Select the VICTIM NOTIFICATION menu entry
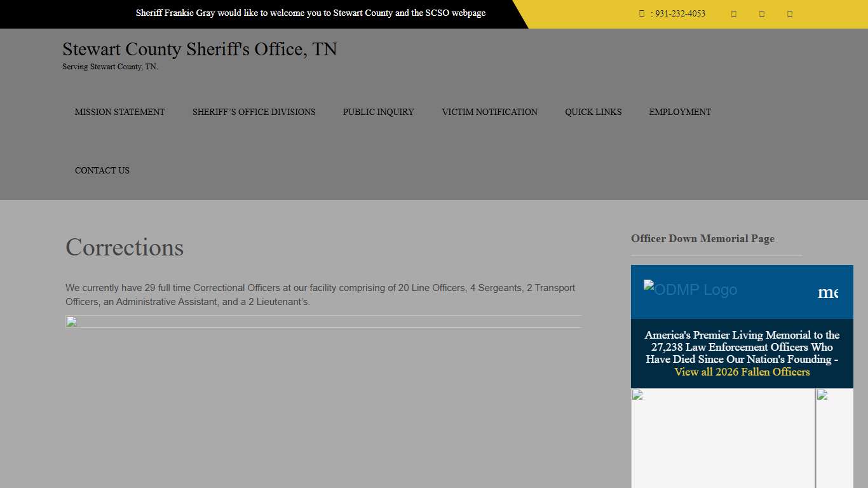 pos(489,112)
